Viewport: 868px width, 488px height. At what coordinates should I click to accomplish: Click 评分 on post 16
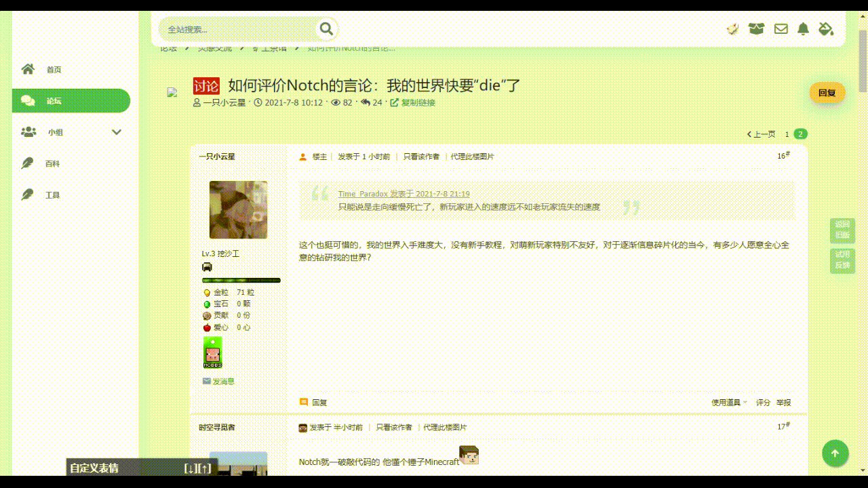pyautogui.click(x=764, y=403)
